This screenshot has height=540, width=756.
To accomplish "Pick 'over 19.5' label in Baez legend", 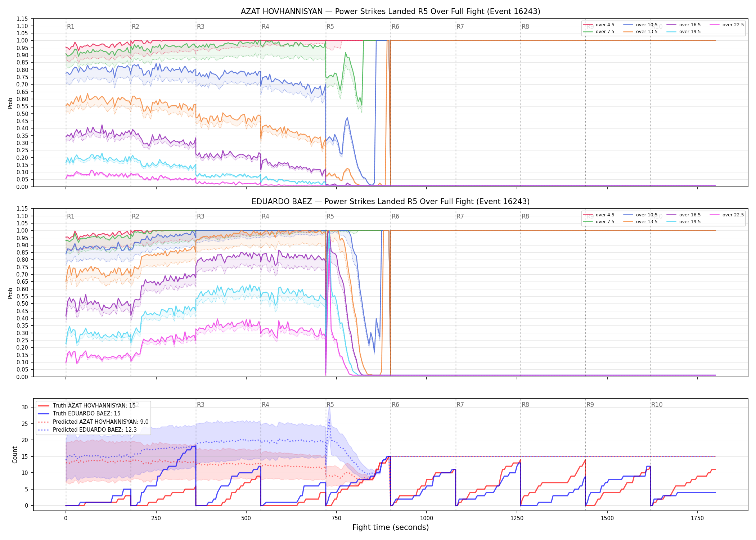I will pos(690,222).
